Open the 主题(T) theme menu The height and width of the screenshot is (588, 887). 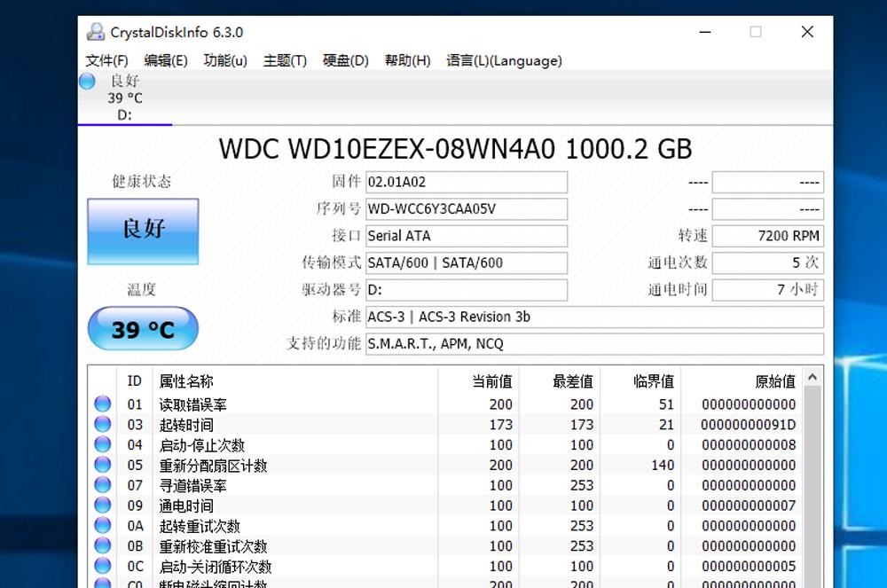(285, 61)
